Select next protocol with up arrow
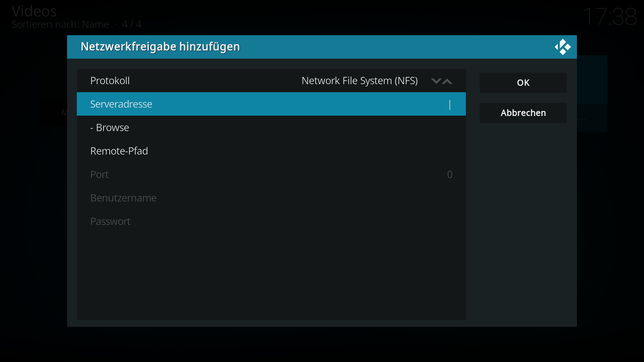Image resolution: width=644 pixels, height=362 pixels. click(447, 81)
